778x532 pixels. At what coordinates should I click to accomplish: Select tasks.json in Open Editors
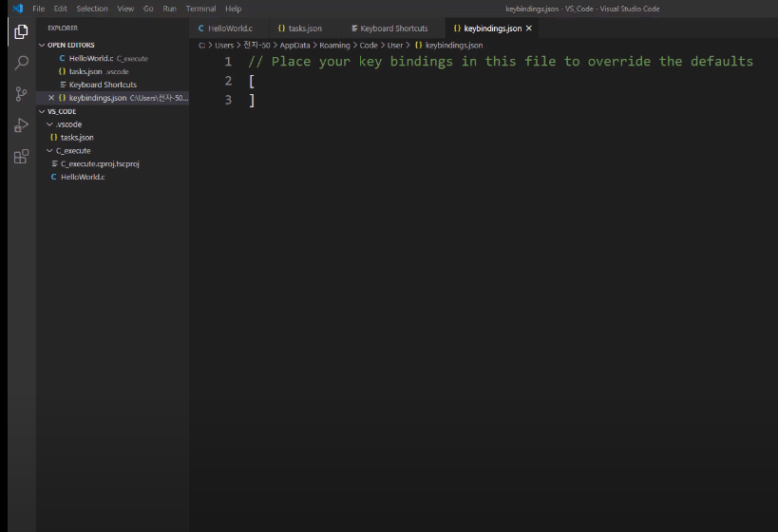coord(113,71)
